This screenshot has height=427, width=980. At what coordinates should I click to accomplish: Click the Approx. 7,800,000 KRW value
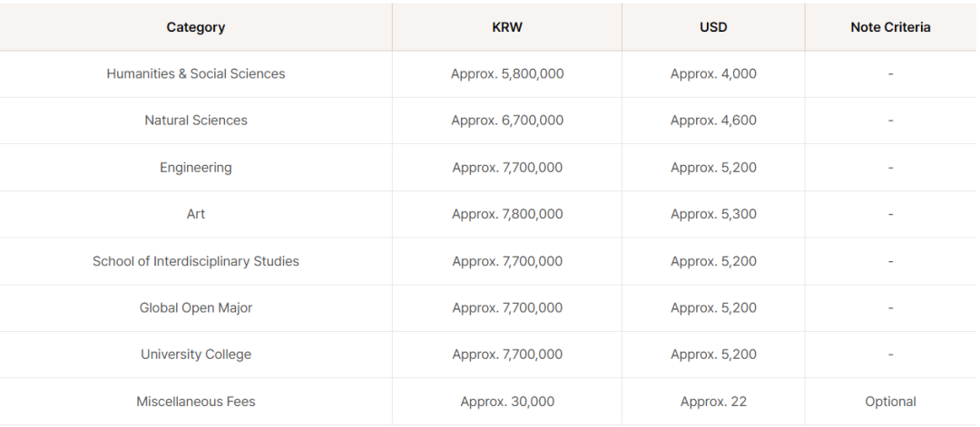coord(507,214)
